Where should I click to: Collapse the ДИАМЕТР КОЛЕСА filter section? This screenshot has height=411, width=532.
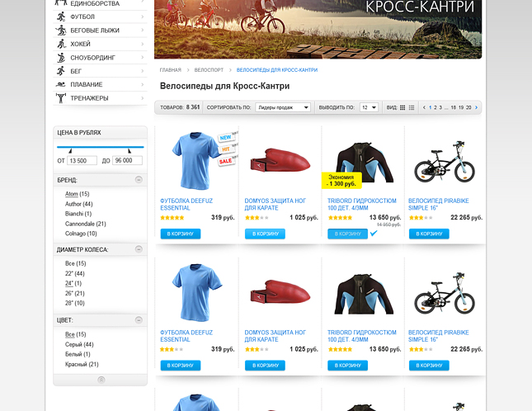(139, 249)
